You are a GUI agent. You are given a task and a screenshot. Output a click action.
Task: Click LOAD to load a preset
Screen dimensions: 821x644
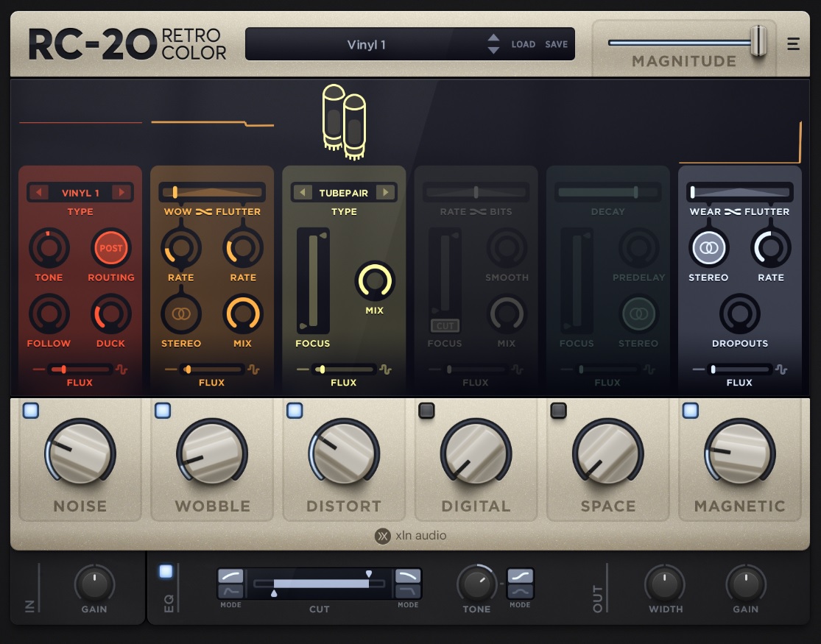(523, 44)
